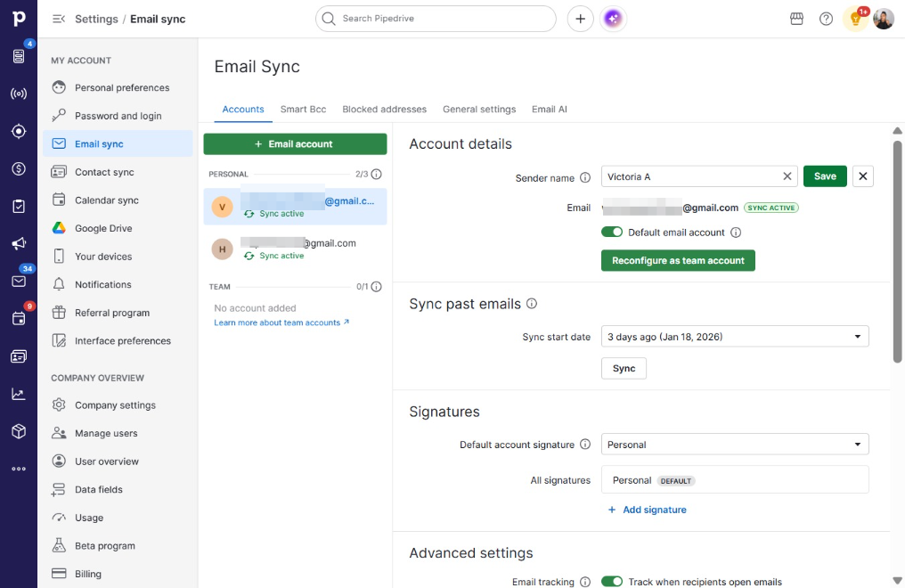This screenshot has height=588, width=905.
Task: Click the vertical scrollbar in account details
Action: coord(898,251)
